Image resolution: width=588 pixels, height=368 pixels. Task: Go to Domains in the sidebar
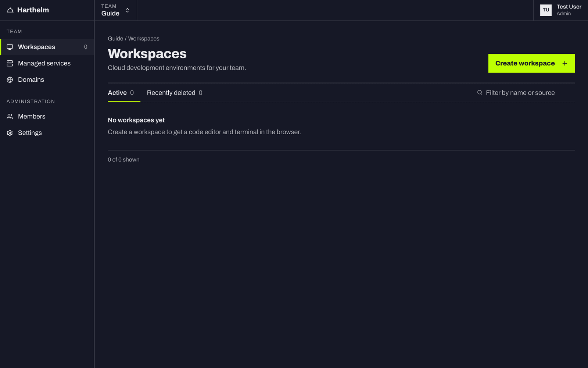[x=47, y=79]
